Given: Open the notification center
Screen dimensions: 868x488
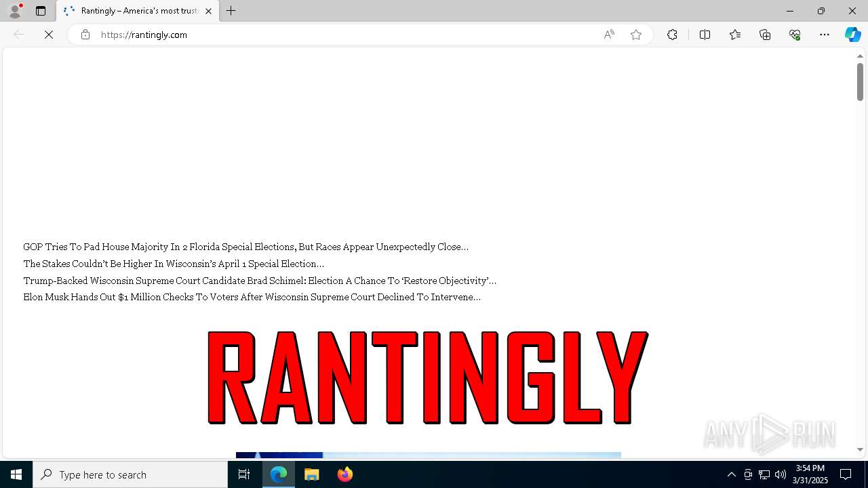Looking at the screenshot, I should 846,474.
